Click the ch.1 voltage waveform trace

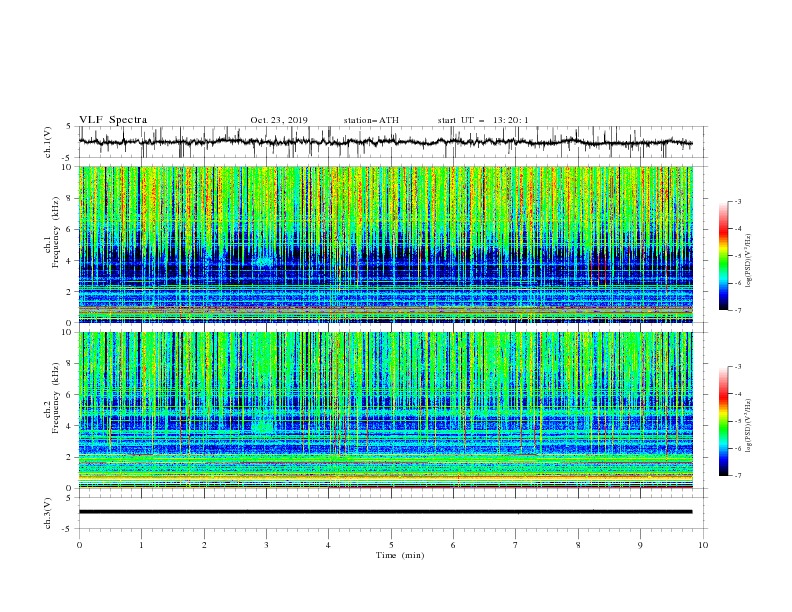pos(385,142)
